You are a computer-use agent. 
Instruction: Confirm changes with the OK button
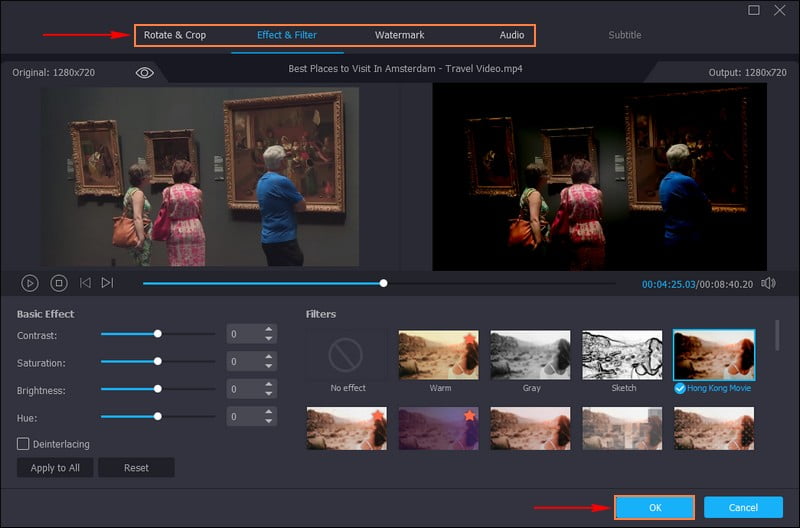tap(654, 508)
